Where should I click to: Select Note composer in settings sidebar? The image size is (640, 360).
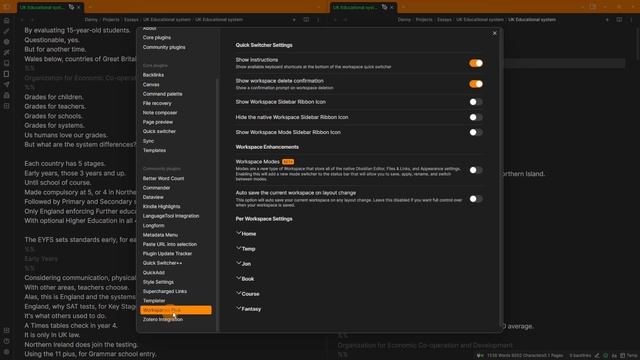tap(160, 113)
